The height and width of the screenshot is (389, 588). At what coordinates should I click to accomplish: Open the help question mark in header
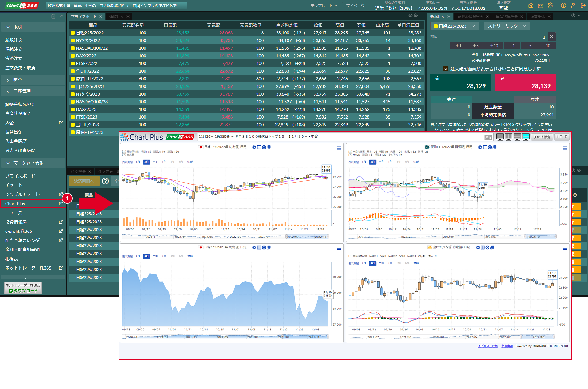point(563,6)
